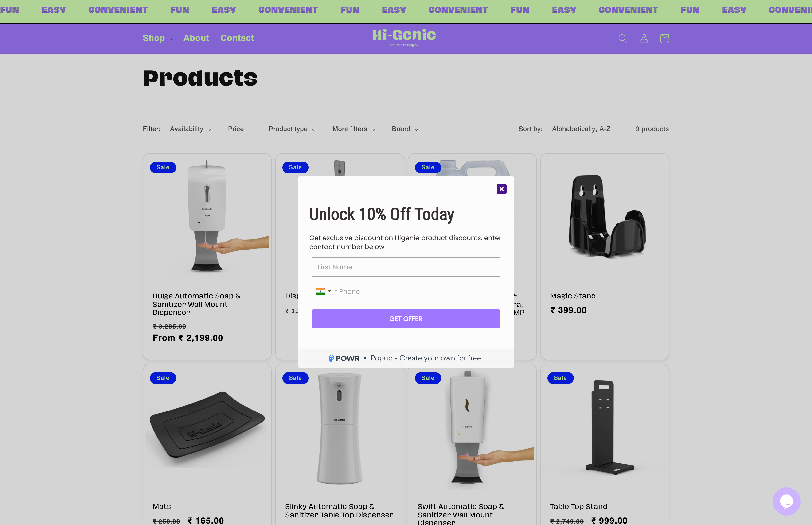Focus the First Name field
Image resolution: width=812 pixels, height=525 pixels.
tap(406, 267)
